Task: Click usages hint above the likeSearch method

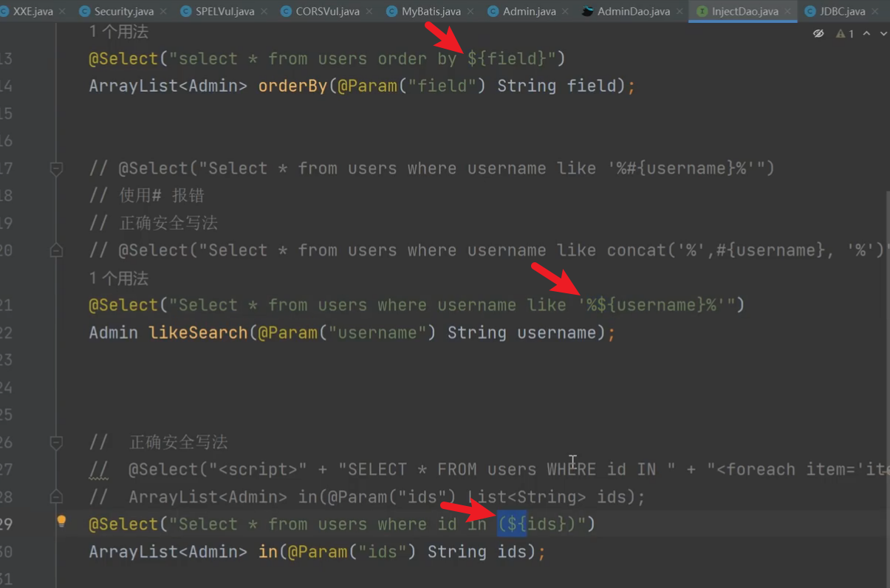Action: [x=119, y=278]
